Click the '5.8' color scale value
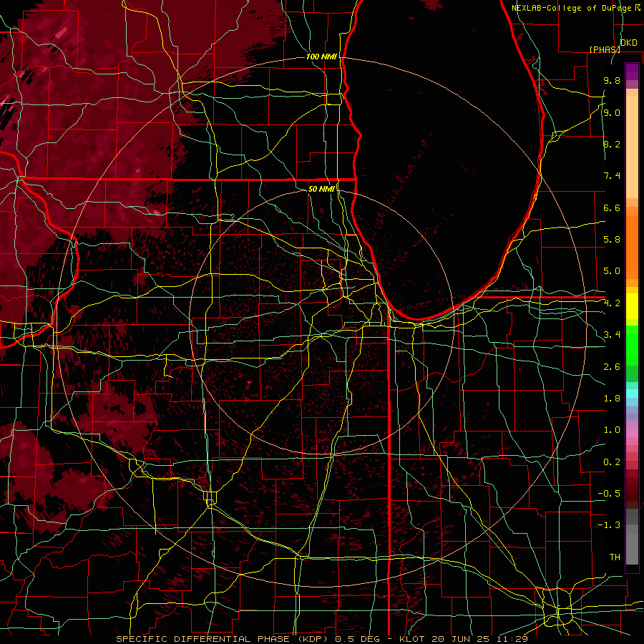Screen dimensions: 644x644 pyautogui.click(x=612, y=240)
